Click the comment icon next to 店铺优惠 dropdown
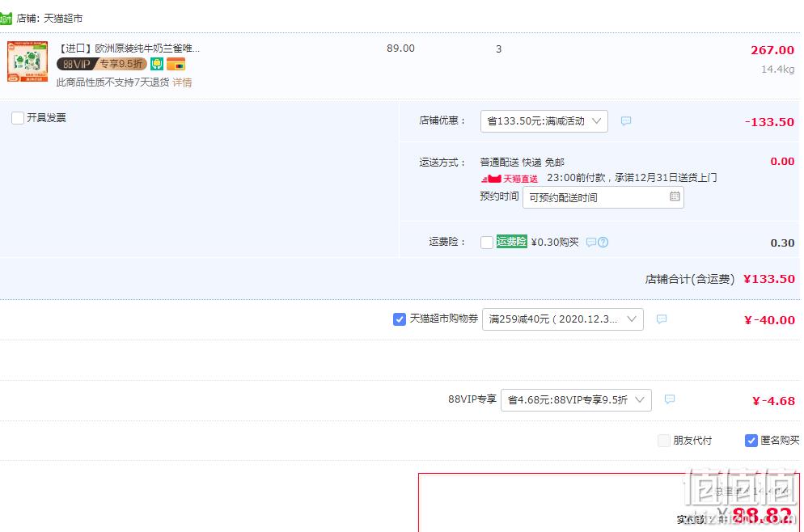 tap(625, 121)
